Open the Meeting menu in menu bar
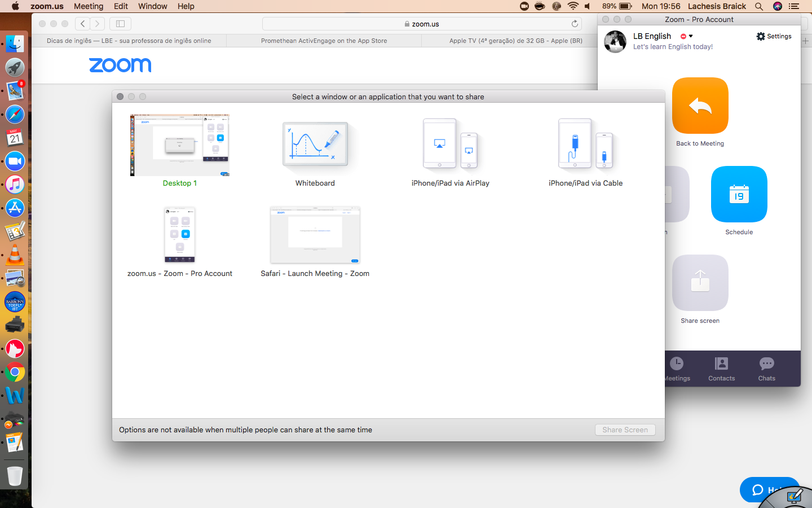812x508 pixels. click(89, 6)
